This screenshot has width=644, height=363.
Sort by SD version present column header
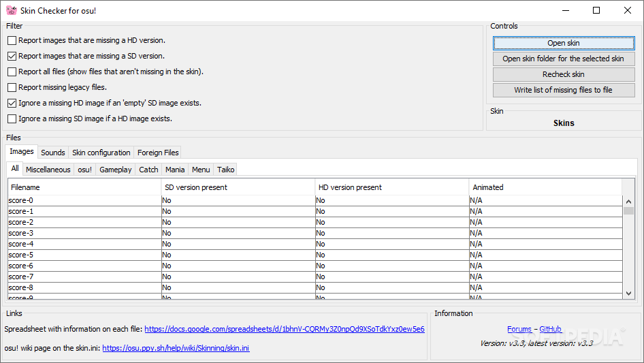coord(238,187)
